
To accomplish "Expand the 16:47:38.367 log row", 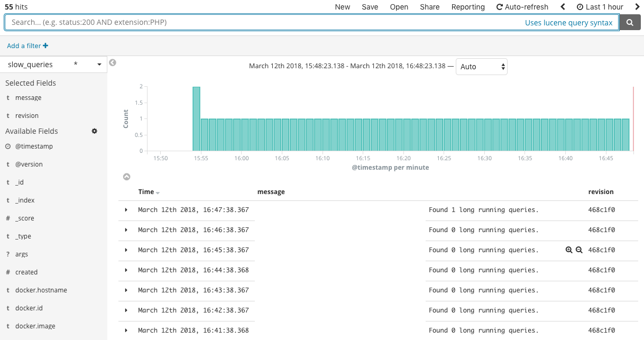I will (x=126, y=210).
